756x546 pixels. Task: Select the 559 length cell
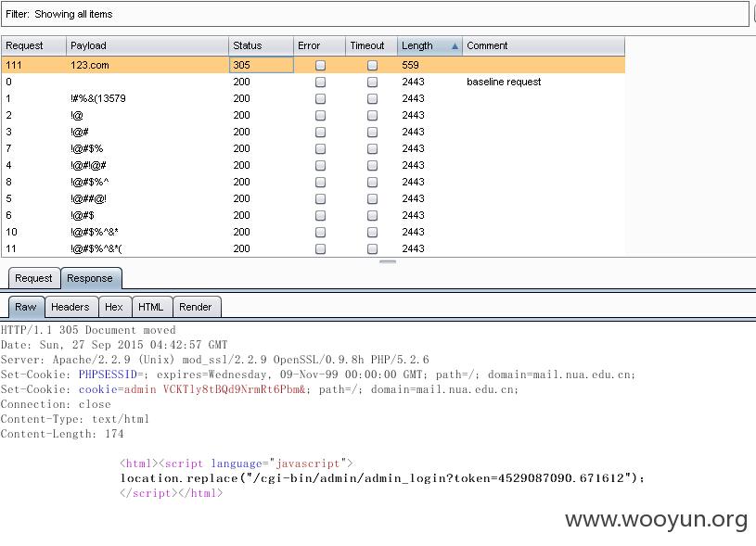429,65
